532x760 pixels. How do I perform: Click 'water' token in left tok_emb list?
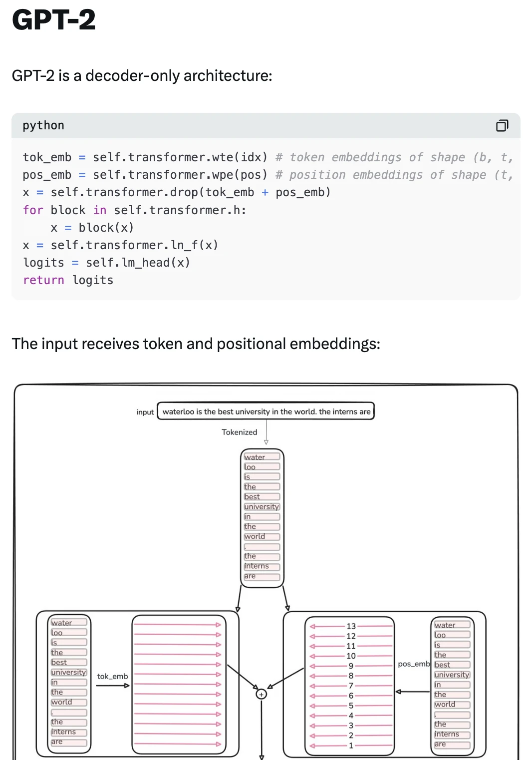[69, 623]
